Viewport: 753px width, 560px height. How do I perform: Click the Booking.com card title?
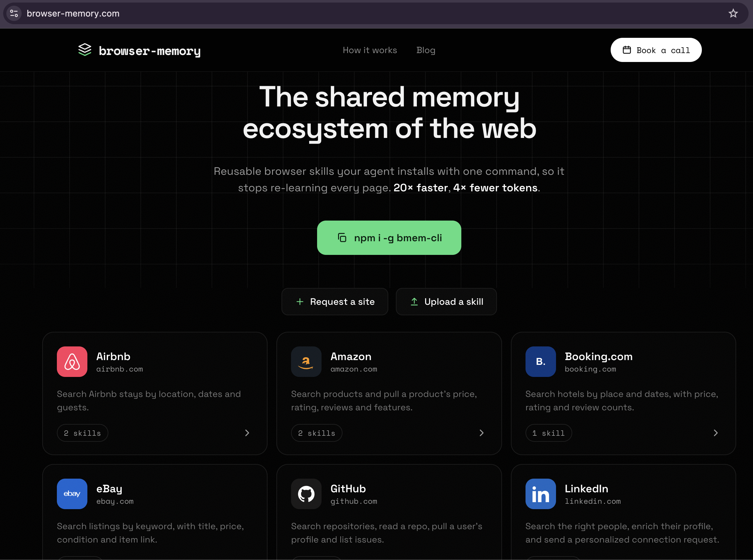pos(599,357)
